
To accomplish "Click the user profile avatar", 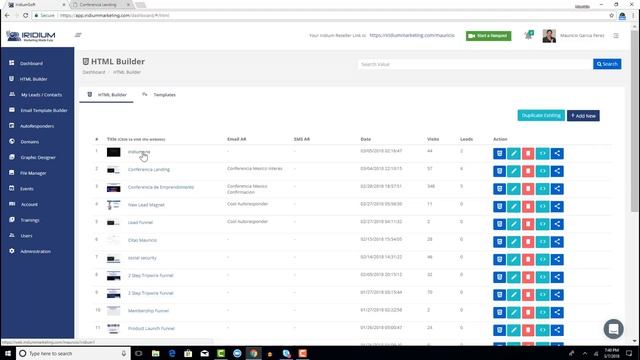I will click(549, 36).
